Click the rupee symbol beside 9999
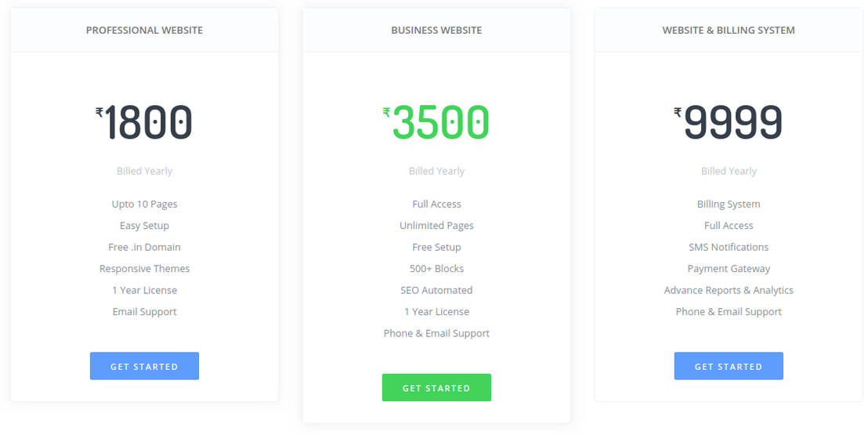This screenshot has height=435, width=868. point(678,112)
